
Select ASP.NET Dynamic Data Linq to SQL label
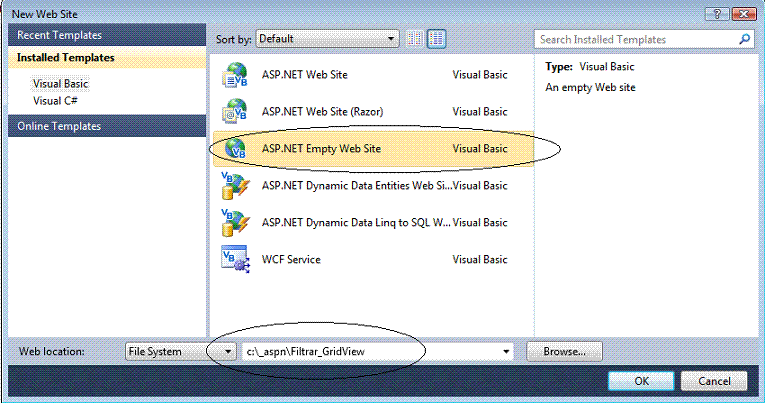[x=356, y=222]
